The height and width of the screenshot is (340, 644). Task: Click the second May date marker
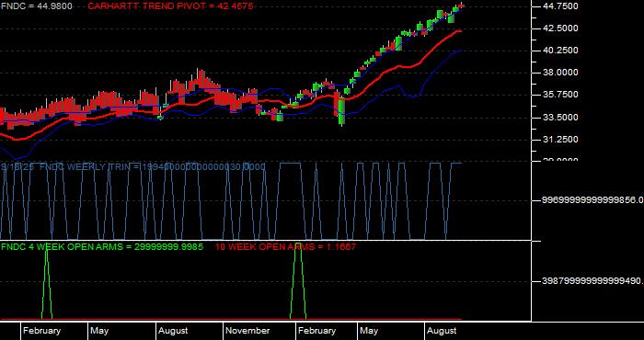point(369,331)
